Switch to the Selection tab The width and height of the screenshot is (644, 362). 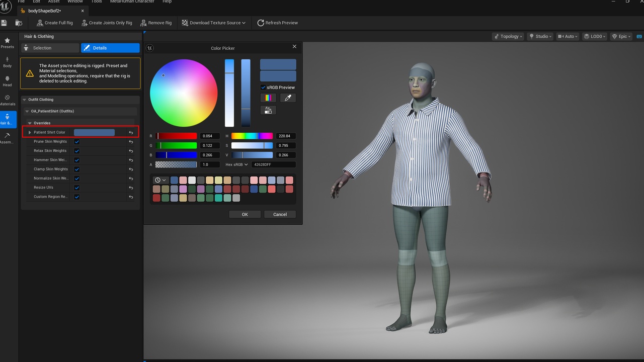[x=50, y=48]
